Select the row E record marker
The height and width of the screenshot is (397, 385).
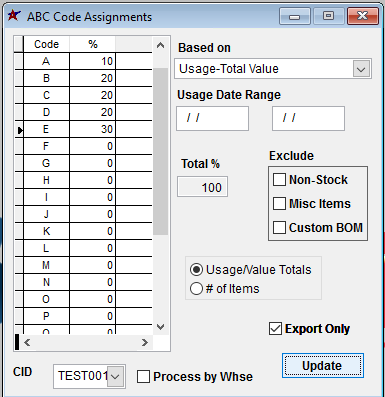click(19, 129)
